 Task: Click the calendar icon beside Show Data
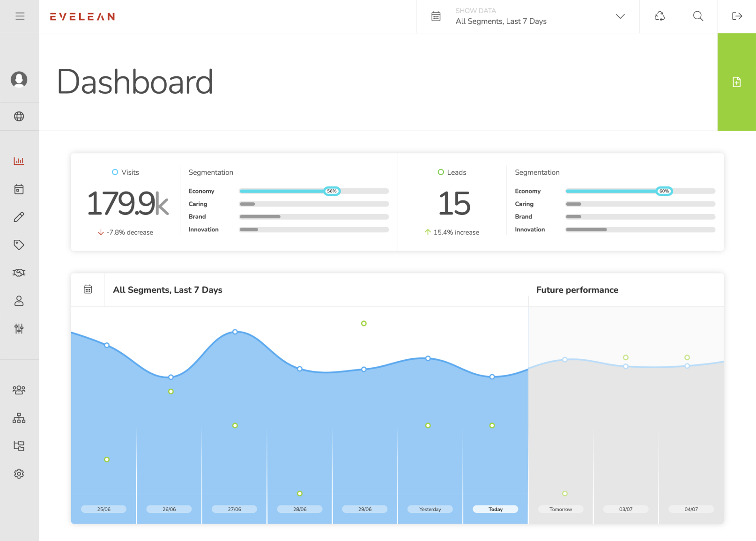[x=436, y=16]
